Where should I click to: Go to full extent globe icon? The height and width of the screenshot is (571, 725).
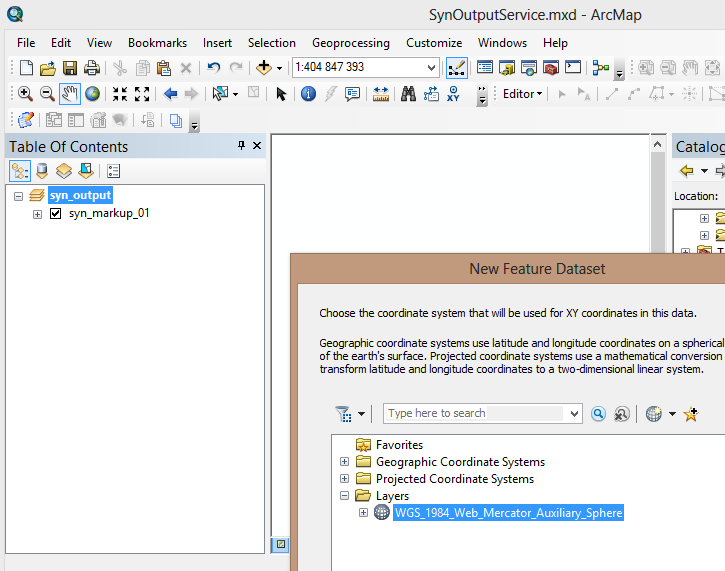click(x=92, y=94)
